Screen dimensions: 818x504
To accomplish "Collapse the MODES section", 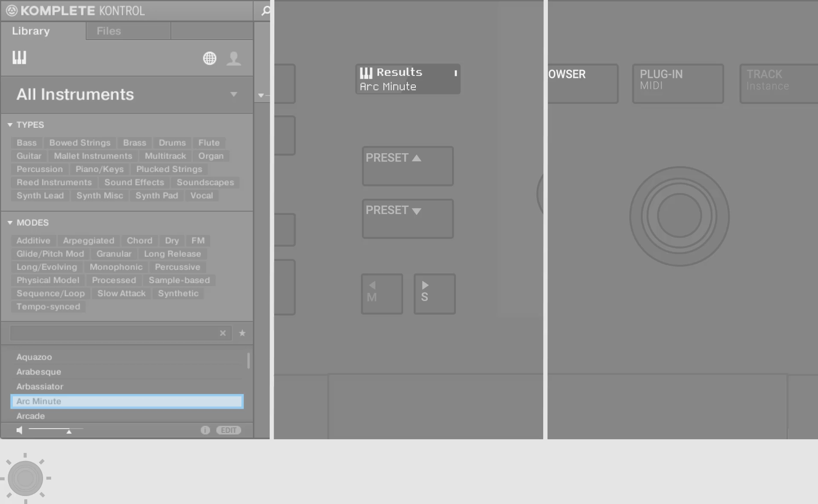I will pos(10,223).
